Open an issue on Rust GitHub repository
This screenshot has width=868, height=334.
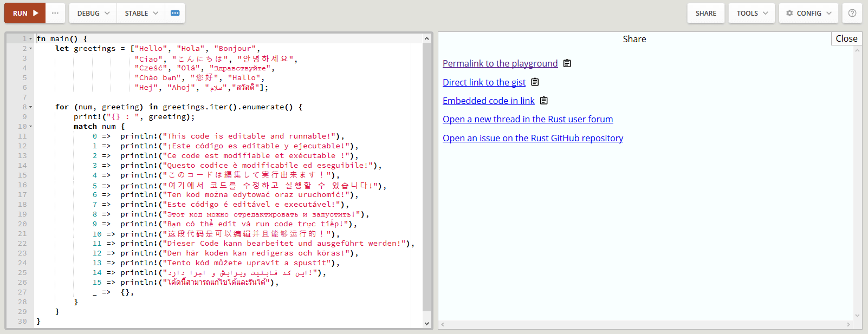point(533,138)
